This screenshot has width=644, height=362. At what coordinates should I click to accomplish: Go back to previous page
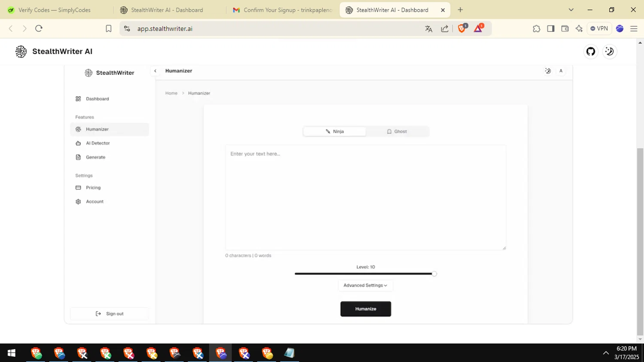pyautogui.click(x=11, y=28)
